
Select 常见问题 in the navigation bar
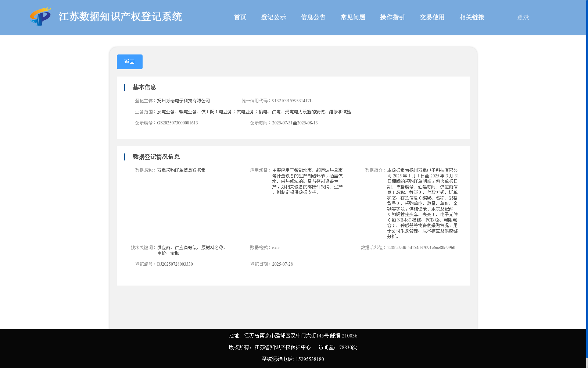[353, 17]
